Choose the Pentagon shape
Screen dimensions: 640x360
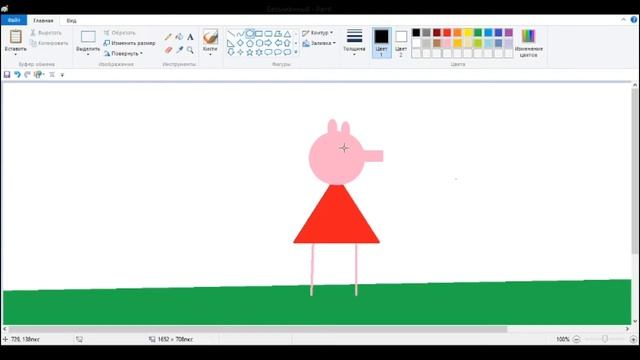pos(250,43)
